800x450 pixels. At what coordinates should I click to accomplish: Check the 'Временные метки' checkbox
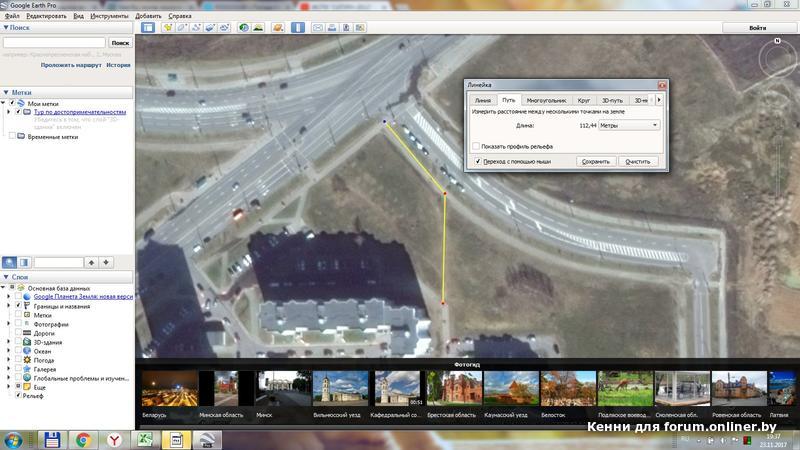(12, 136)
